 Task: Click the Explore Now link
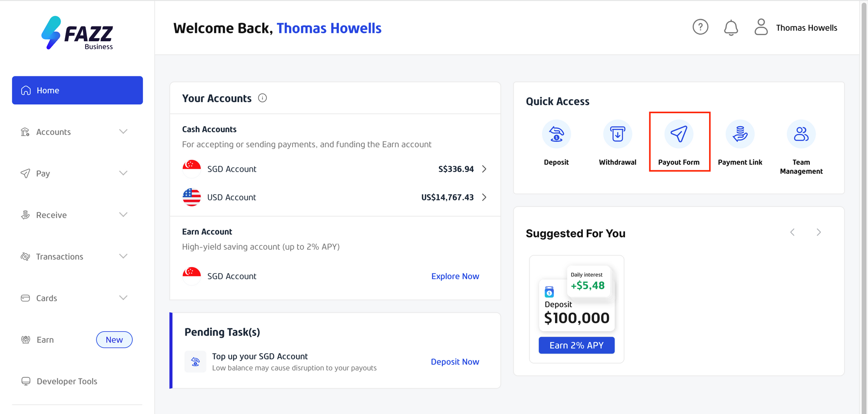pyautogui.click(x=455, y=276)
